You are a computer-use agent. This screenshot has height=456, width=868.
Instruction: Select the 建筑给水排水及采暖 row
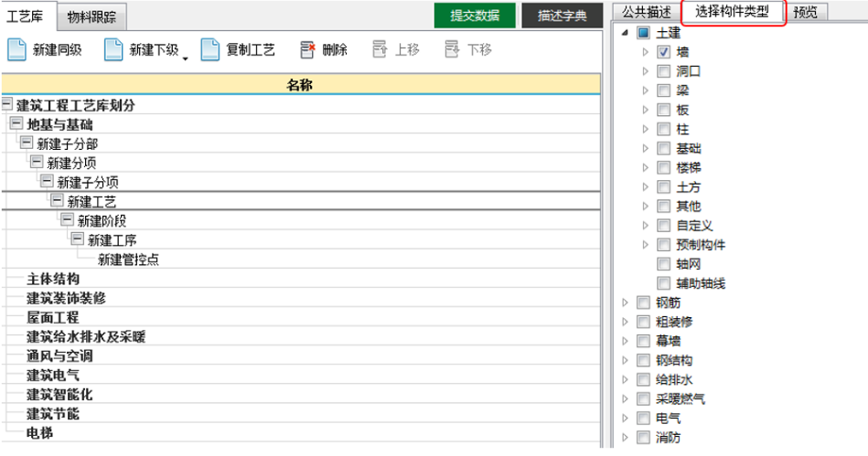301,336
